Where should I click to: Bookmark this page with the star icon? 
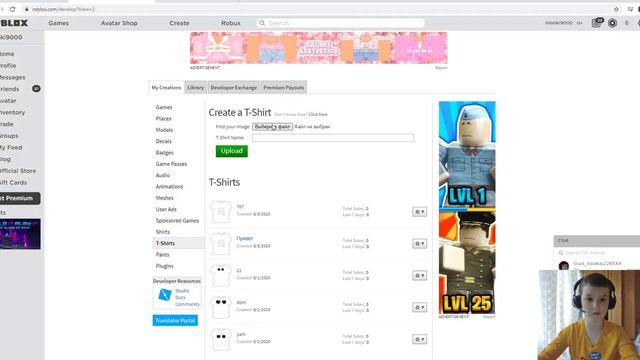point(616,9)
